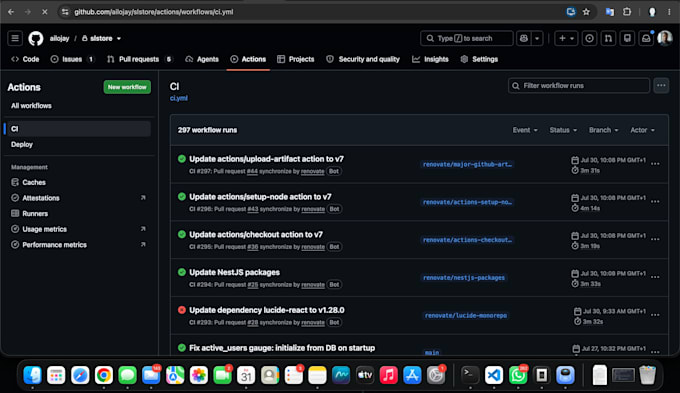Open run 'Update actions/upload-artifact action to v7'

(266, 159)
